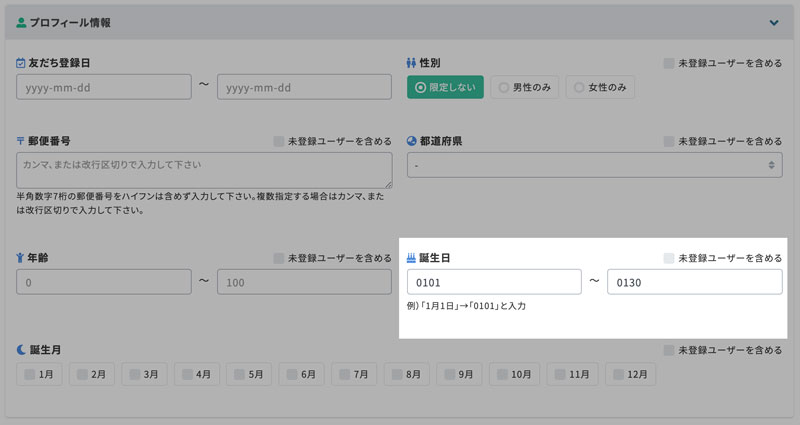Select the 男性のみ radio option
Screen dimensions: 800x425
[x=524, y=87]
